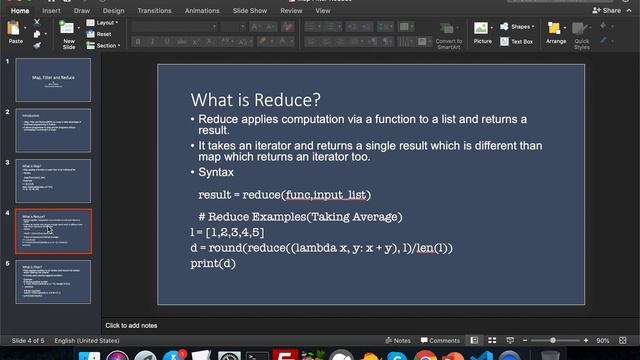640x360 pixels.
Task: Open the font size combo box
Action: (233, 27)
